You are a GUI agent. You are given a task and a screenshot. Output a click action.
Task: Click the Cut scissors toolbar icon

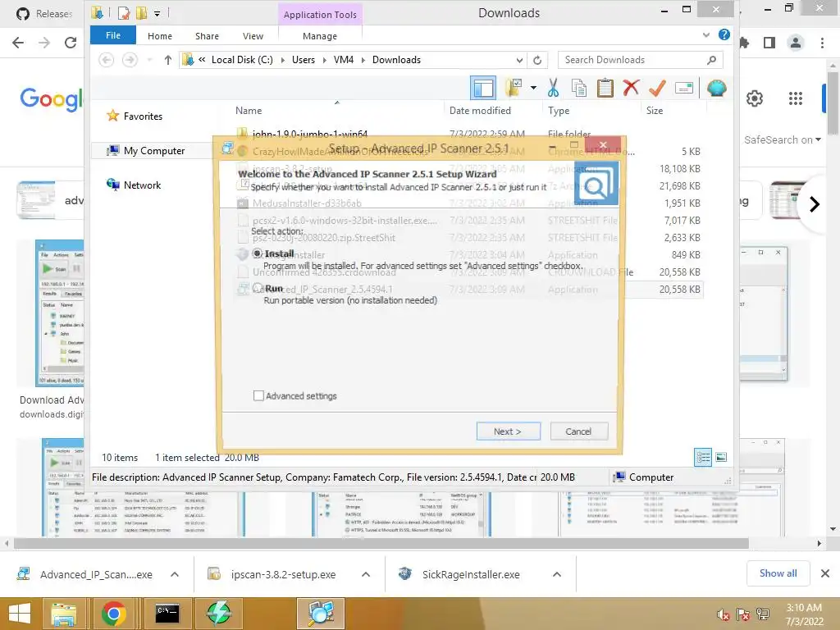[x=554, y=88]
